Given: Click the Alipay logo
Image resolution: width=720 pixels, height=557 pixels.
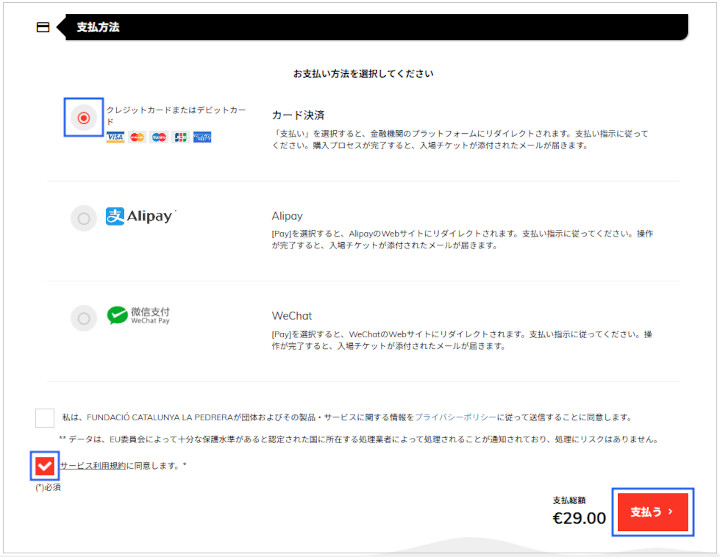Looking at the screenshot, I should [x=141, y=216].
